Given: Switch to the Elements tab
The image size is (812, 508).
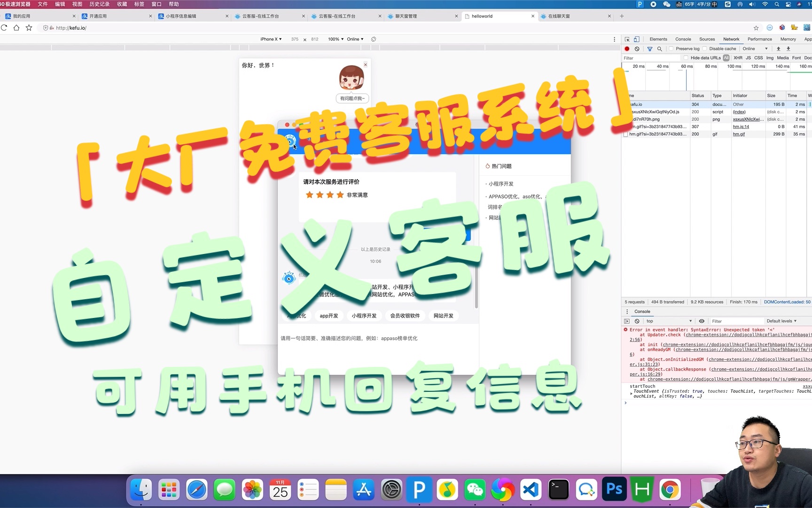Looking at the screenshot, I should (658, 40).
